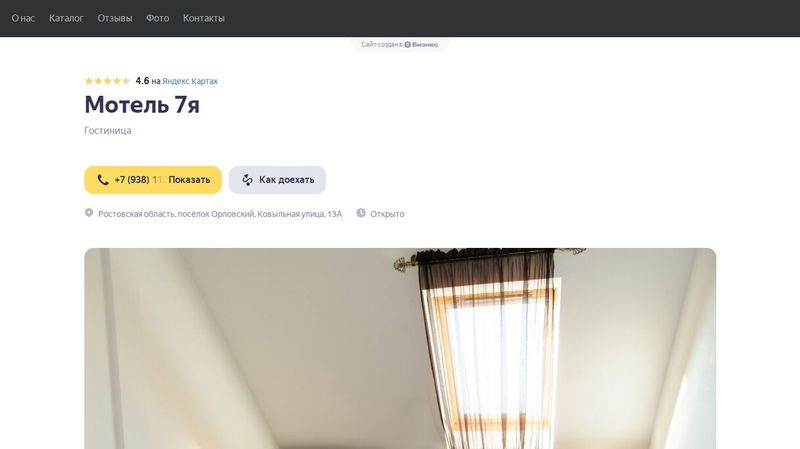Click the clock icon near Открыто
The width and height of the screenshot is (800, 449).
[x=361, y=213]
